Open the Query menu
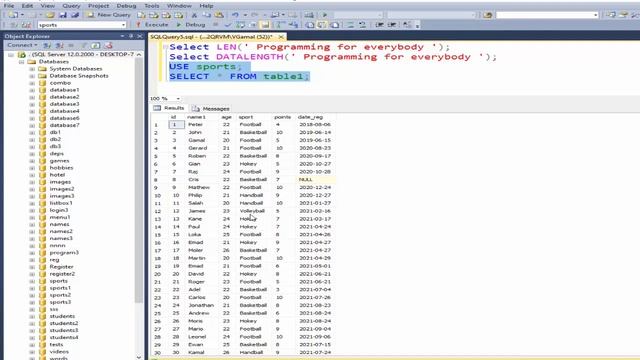 point(71,6)
